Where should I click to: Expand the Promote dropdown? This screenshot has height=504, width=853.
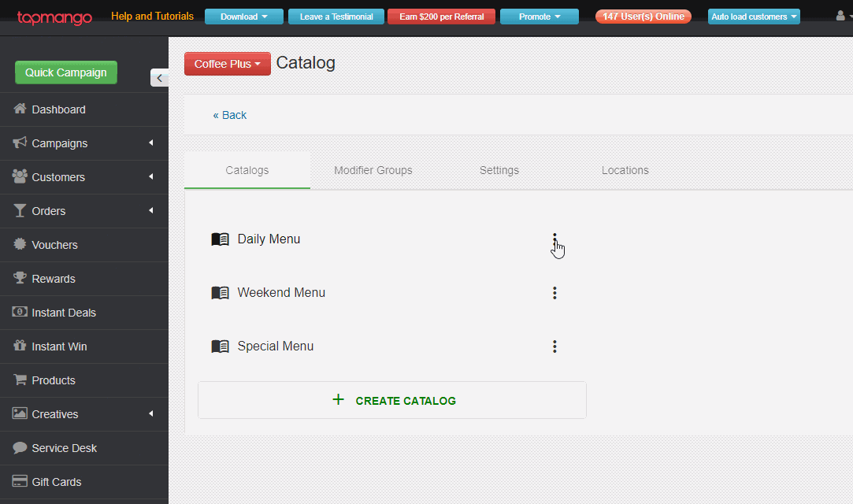(539, 16)
